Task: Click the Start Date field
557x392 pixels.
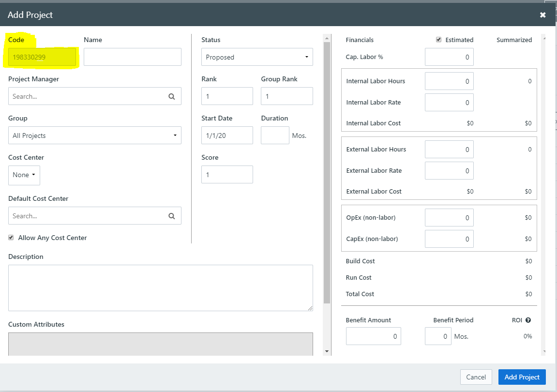Action: point(227,136)
